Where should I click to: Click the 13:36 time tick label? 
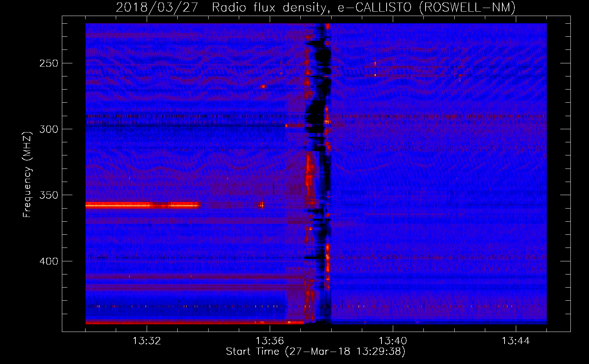(270, 341)
